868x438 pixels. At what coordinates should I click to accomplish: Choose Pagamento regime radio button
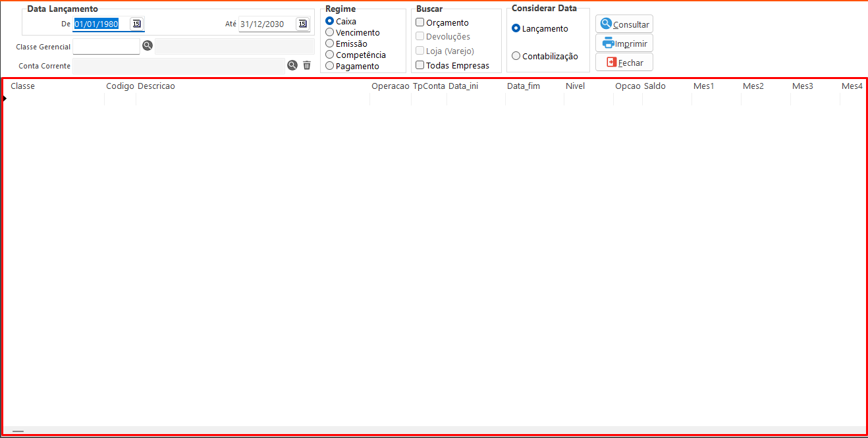330,66
